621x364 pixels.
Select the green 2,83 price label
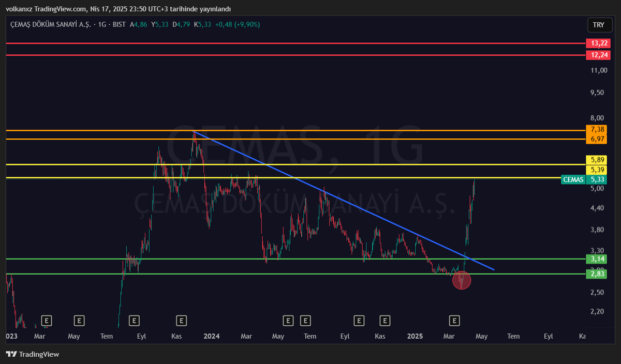pyautogui.click(x=598, y=274)
